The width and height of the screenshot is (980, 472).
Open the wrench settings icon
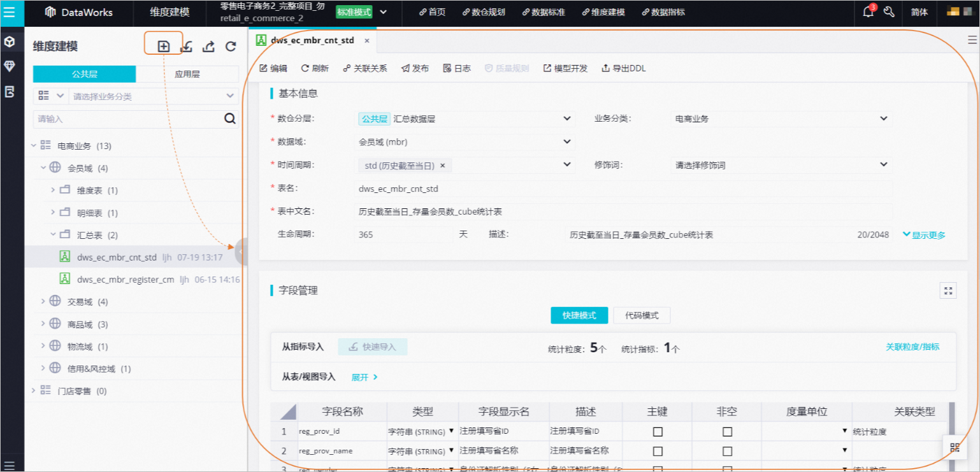(890, 11)
